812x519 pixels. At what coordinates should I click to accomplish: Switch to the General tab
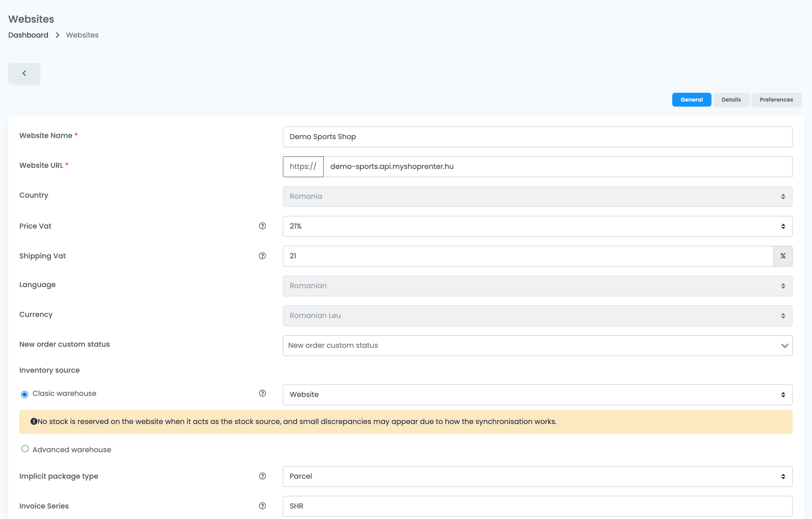pos(692,100)
